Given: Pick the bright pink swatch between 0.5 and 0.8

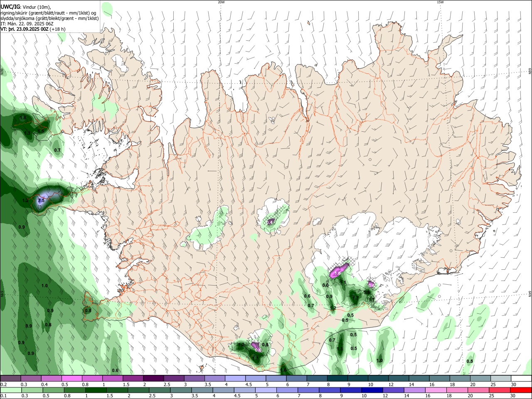Looking at the screenshot, I should (x=72, y=378).
